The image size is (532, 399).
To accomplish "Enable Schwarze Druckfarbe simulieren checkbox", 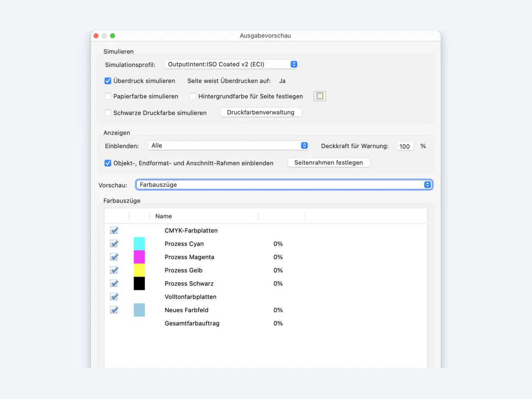I will tap(108, 113).
